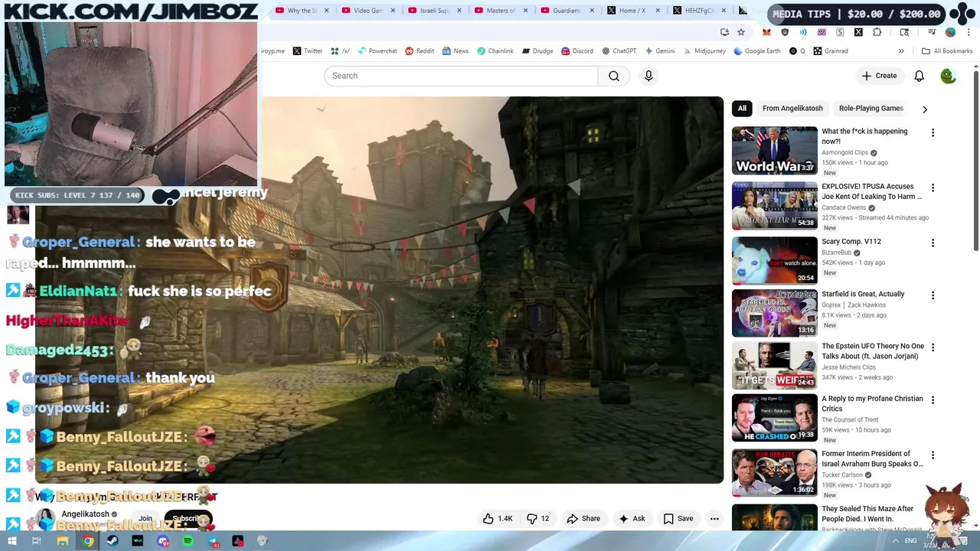Open the 'Scary Comp. V112' thumbnail
980x551 pixels.
(774, 260)
